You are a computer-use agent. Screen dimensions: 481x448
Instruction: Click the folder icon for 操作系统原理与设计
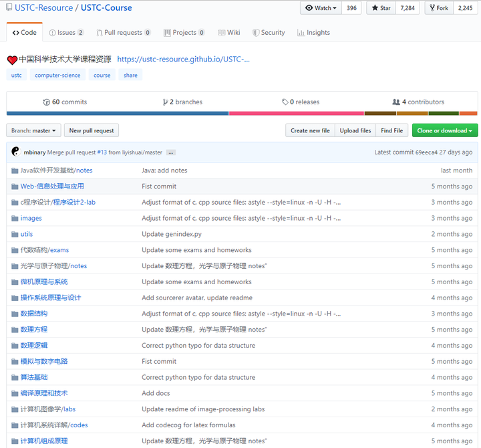click(15, 298)
